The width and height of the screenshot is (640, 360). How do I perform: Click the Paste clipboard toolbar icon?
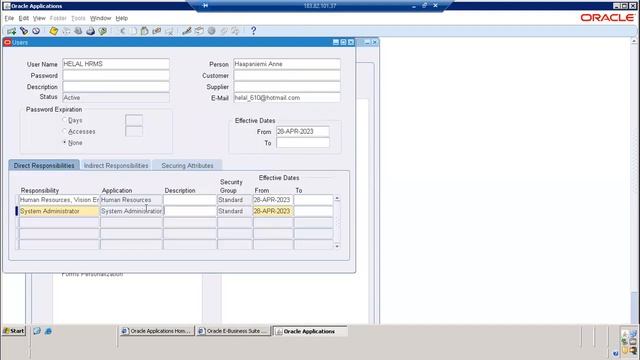[x=144, y=31]
